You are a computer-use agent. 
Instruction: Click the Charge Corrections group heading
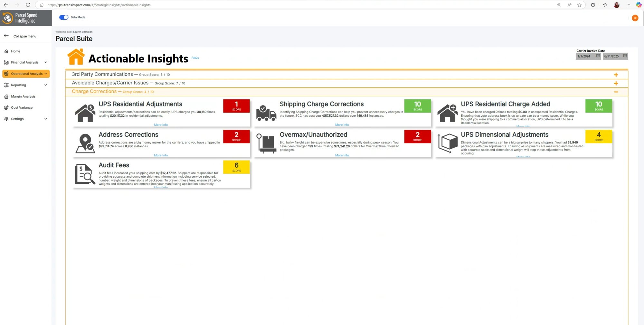(x=94, y=92)
